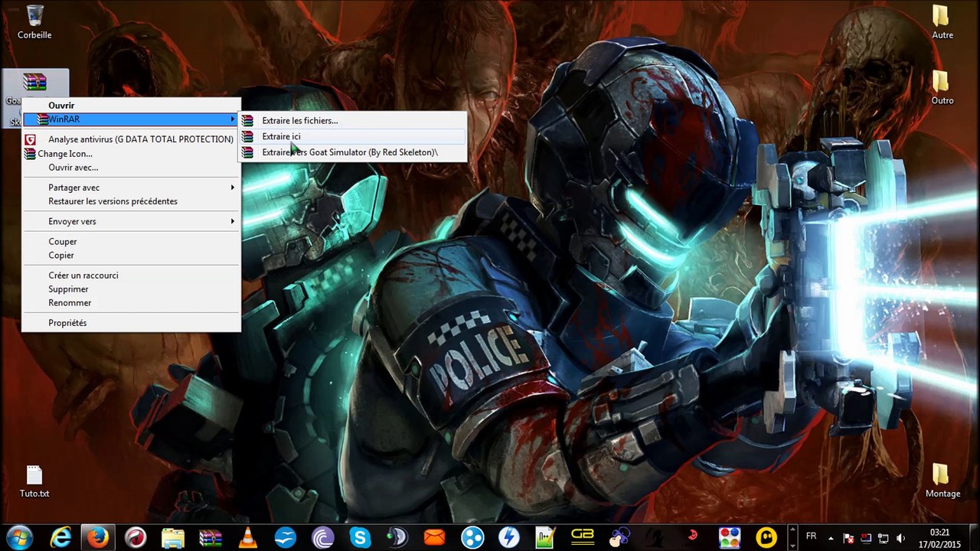The width and height of the screenshot is (980, 551).
Task: Open Propriétés from context menu
Action: tap(131, 323)
